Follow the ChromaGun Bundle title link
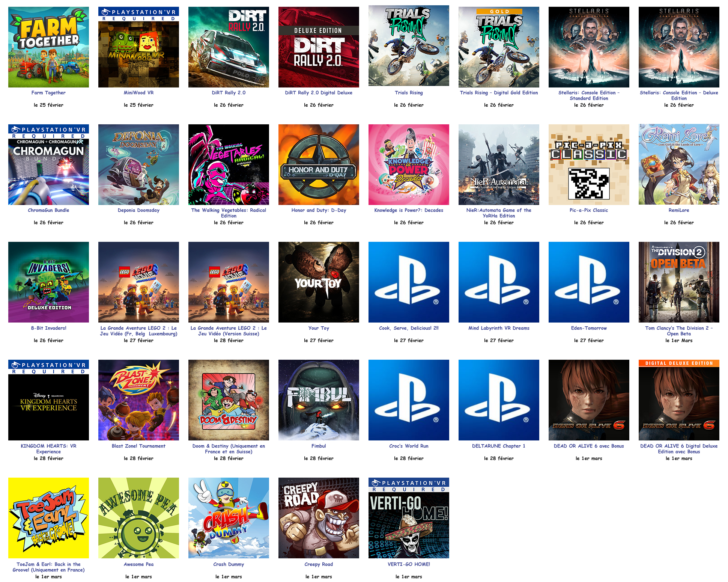Viewport: 728px width, 582px height. pos(48,210)
